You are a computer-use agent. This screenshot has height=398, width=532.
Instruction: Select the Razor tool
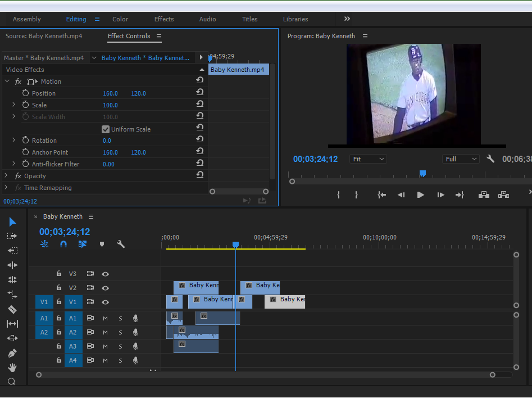[12, 309]
